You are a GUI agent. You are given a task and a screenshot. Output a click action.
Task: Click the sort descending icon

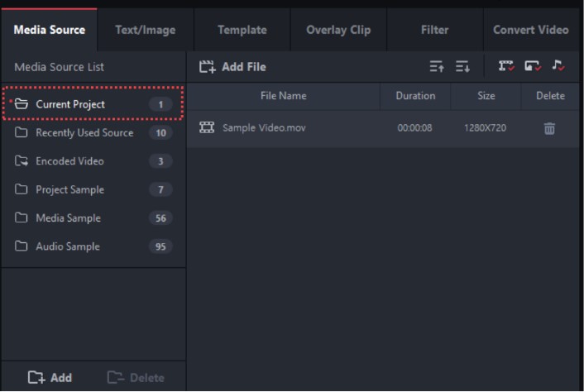point(462,66)
